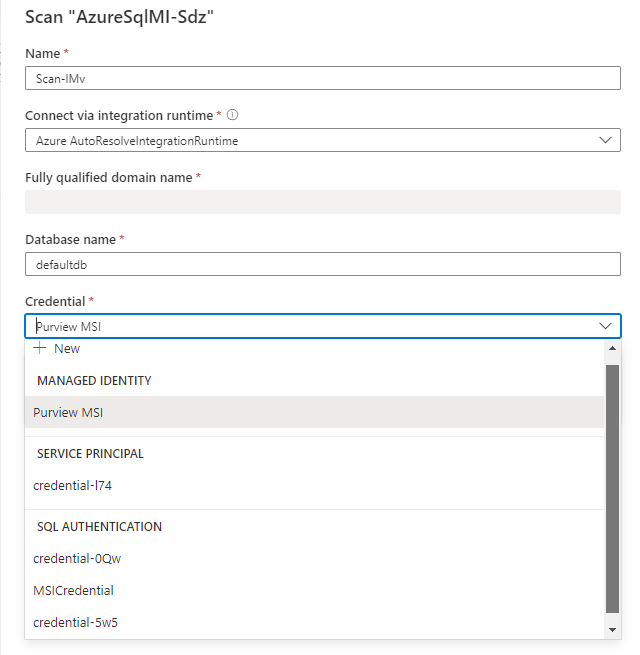
Task: Click the Fully qualified domain name field
Action: pos(322,202)
